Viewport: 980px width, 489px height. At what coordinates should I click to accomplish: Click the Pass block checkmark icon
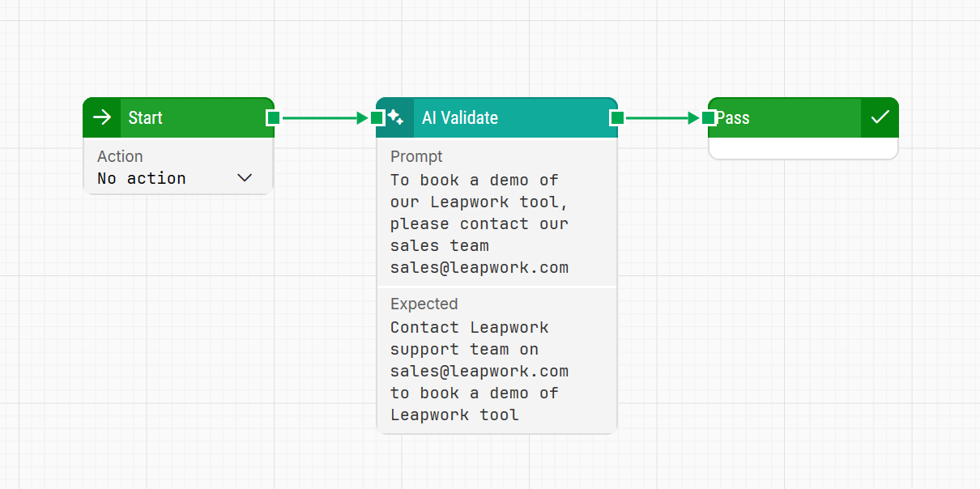click(x=880, y=117)
